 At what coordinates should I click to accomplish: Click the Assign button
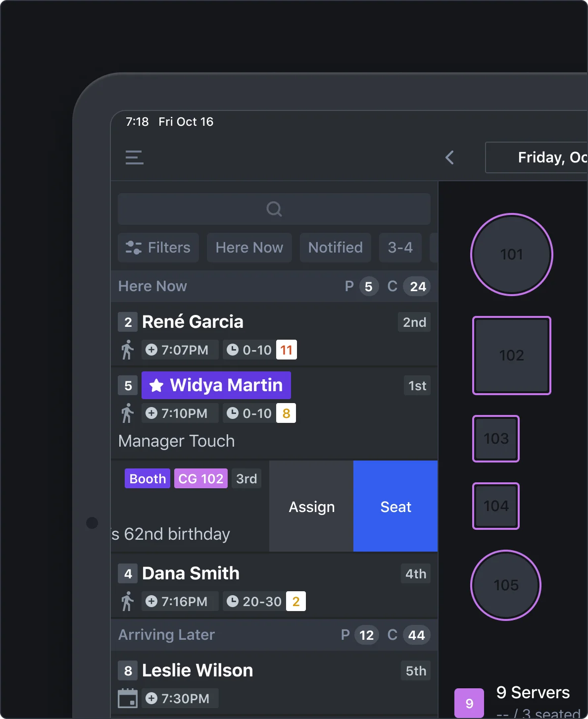(x=311, y=506)
